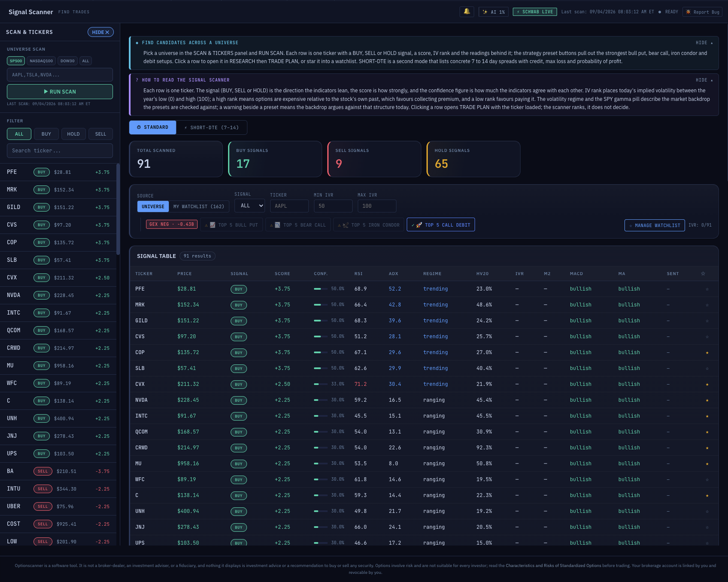Screen dimensions: 728x582
Task: Apply the TOP 5 BULL PUT preset
Action: (x=231, y=225)
